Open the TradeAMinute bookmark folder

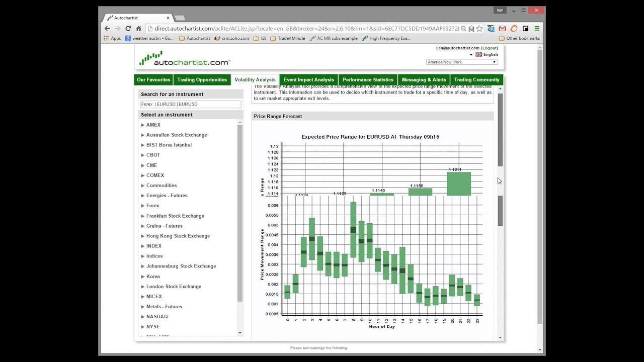tap(288, 38)
